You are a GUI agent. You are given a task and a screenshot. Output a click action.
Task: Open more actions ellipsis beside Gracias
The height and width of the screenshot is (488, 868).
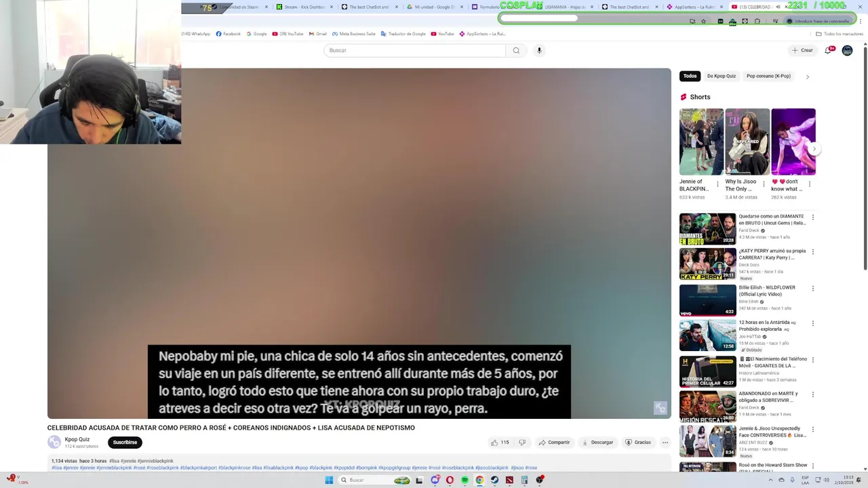[665, 443]
